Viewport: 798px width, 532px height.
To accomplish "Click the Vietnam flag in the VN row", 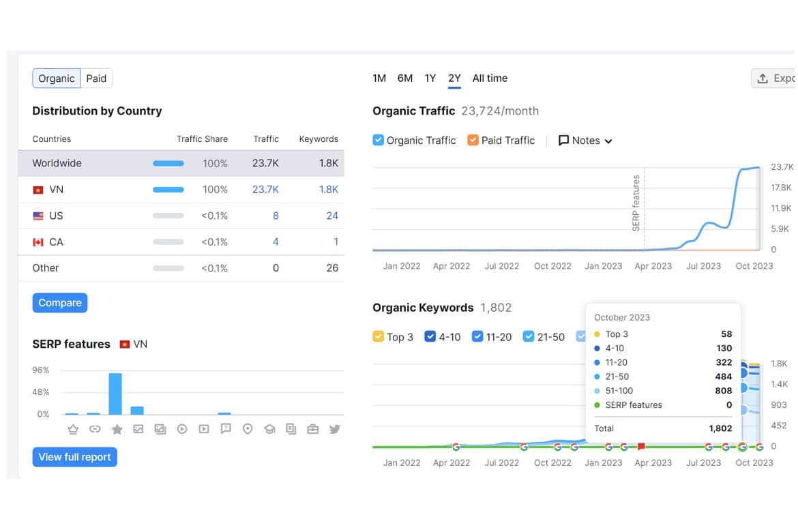I will point(38,190).
